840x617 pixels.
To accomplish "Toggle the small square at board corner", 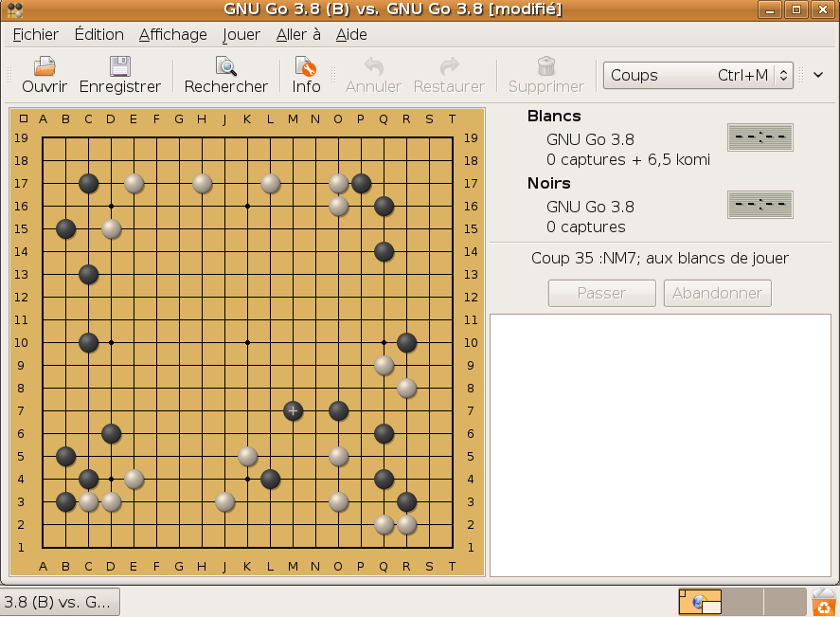I will coord(24,118).
